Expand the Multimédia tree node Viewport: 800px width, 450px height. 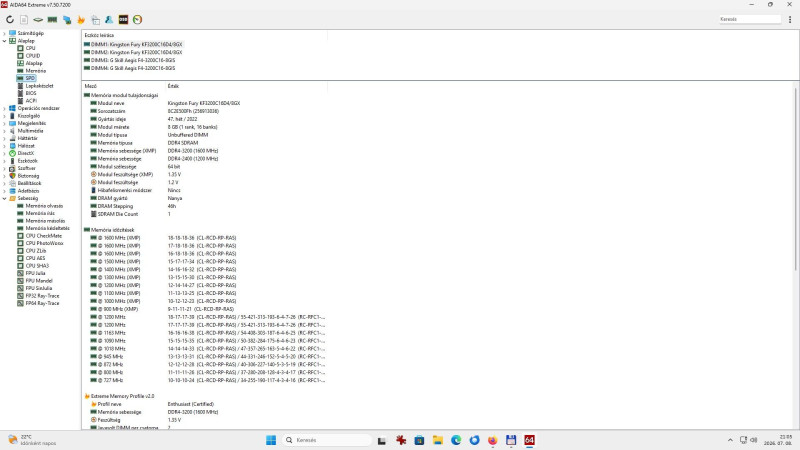pos(5,131)
